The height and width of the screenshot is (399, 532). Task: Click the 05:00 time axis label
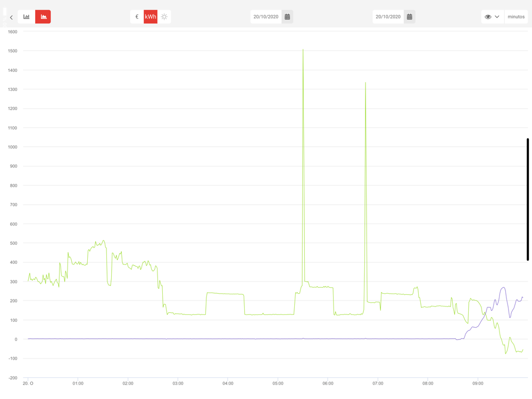point(278,384)
